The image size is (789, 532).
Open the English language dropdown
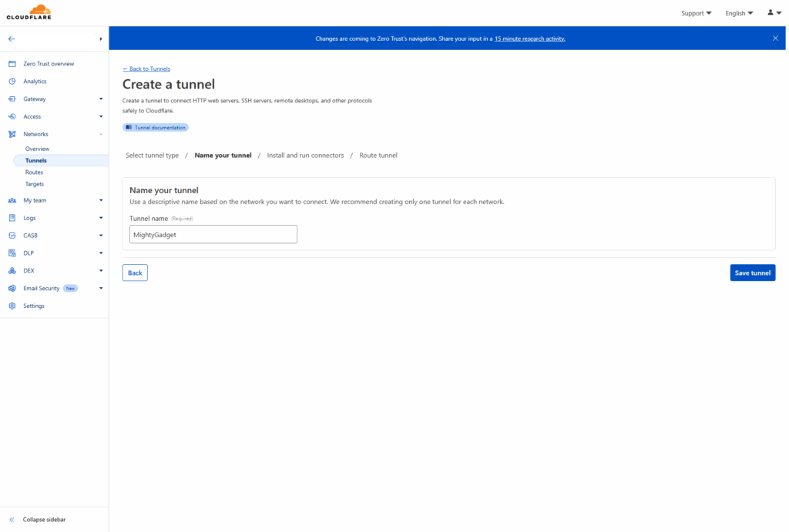pos(739,13)
